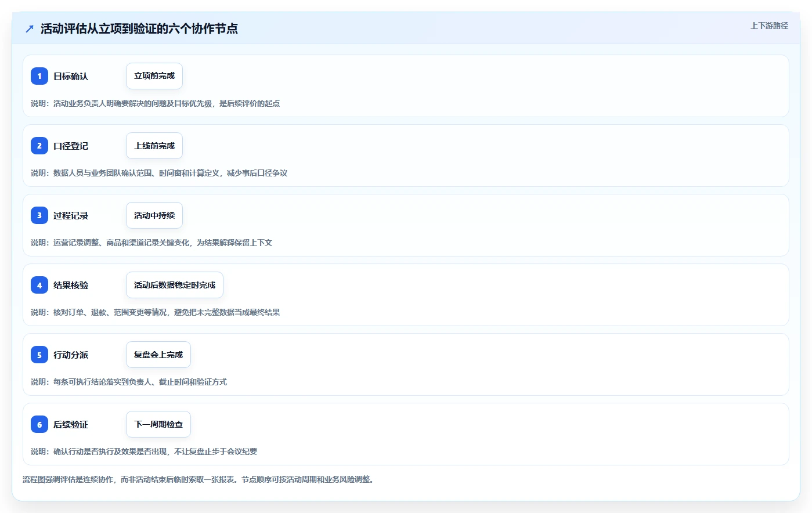This screenshot has height=513, width=812.
Task: Click footer note starting 流程图强调评估是连续协作
Action: tap(199, 479)
